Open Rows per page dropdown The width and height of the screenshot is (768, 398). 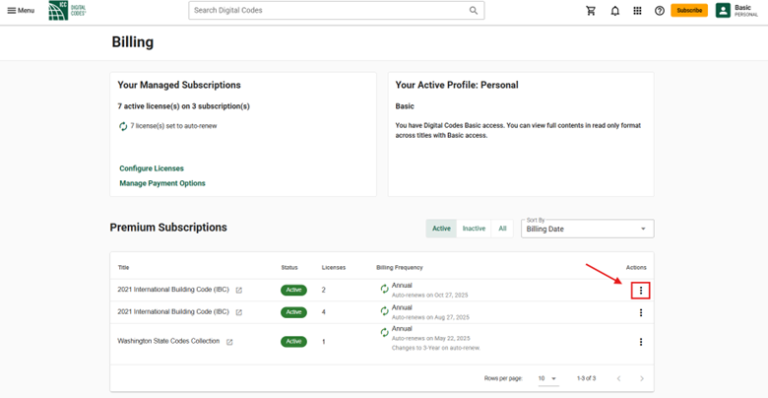tap(548, 378)
